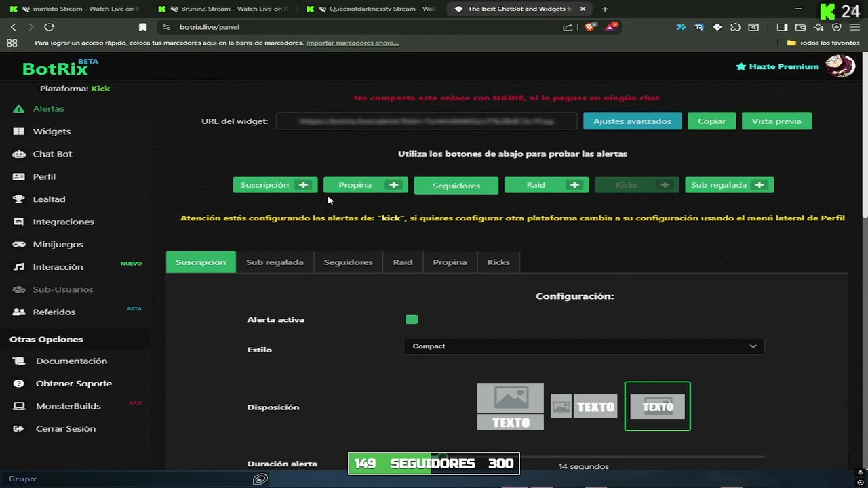This screenshot has width=868, height=488.
Task: Click the user avatar picture
Action: 840,66
